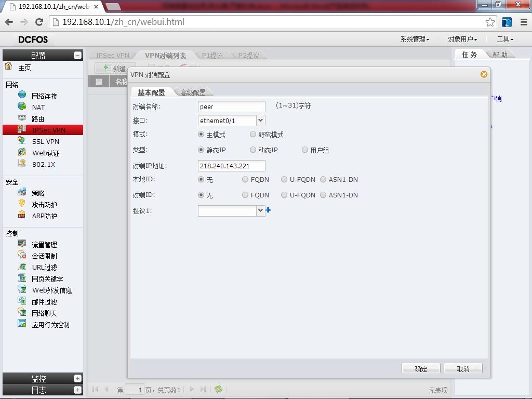Screen dimensions: 532x399
Task: Click the 确定 button
Action: click(421, 369)
